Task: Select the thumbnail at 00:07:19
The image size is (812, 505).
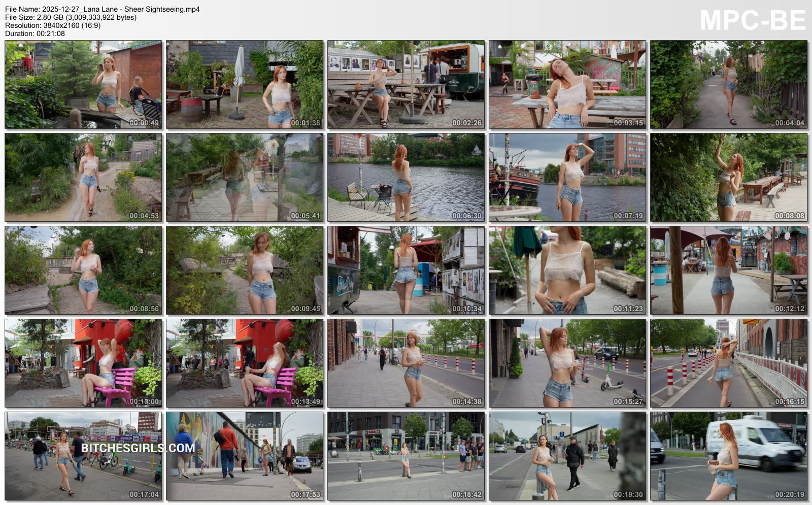Action: point(567,178)
